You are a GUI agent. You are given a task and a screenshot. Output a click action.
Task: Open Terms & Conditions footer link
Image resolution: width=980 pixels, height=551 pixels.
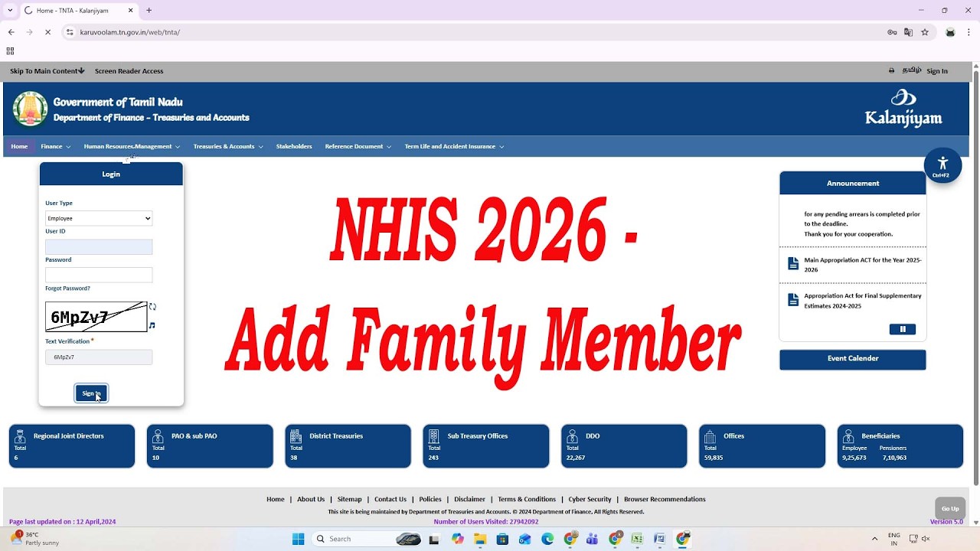(x=527, y=499)
